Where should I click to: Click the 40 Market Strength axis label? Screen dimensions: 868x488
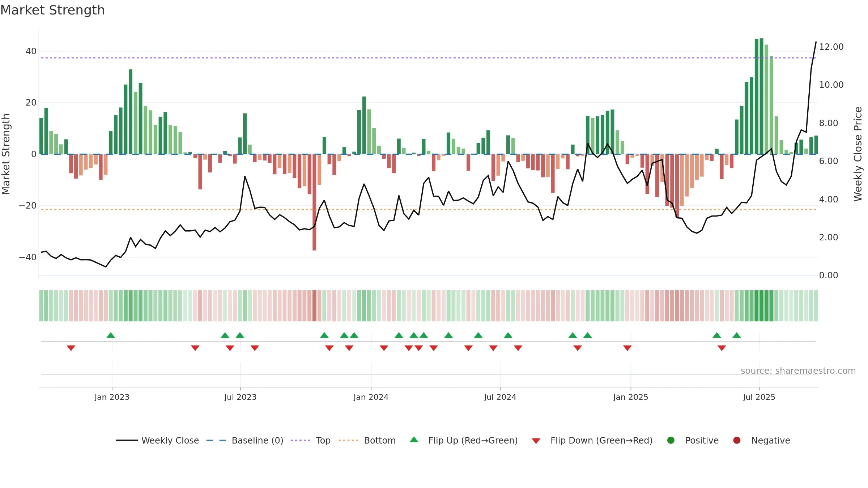(31, 51)
